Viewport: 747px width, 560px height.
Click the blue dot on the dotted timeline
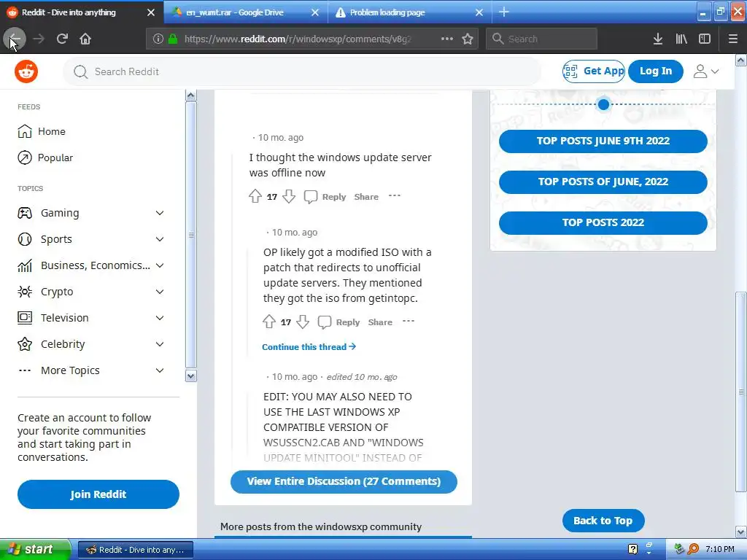tap(603, 104)
